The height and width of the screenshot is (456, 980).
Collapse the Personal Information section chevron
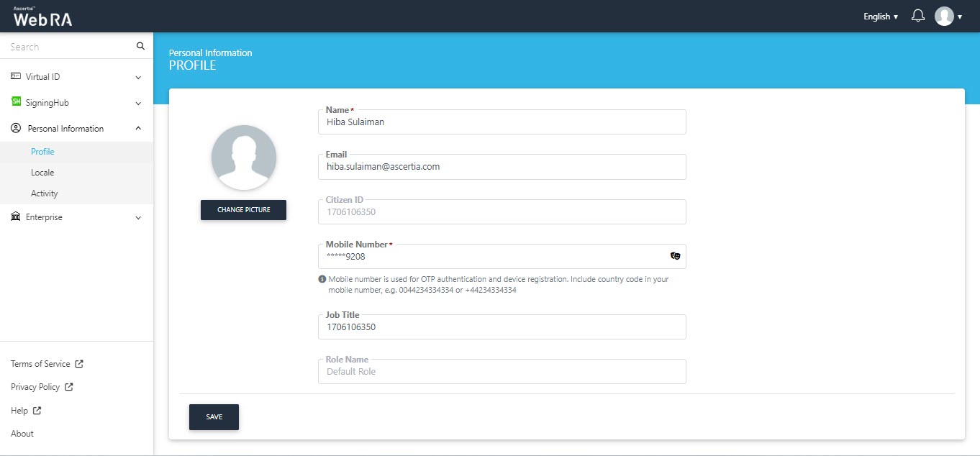tap(138, 129)
